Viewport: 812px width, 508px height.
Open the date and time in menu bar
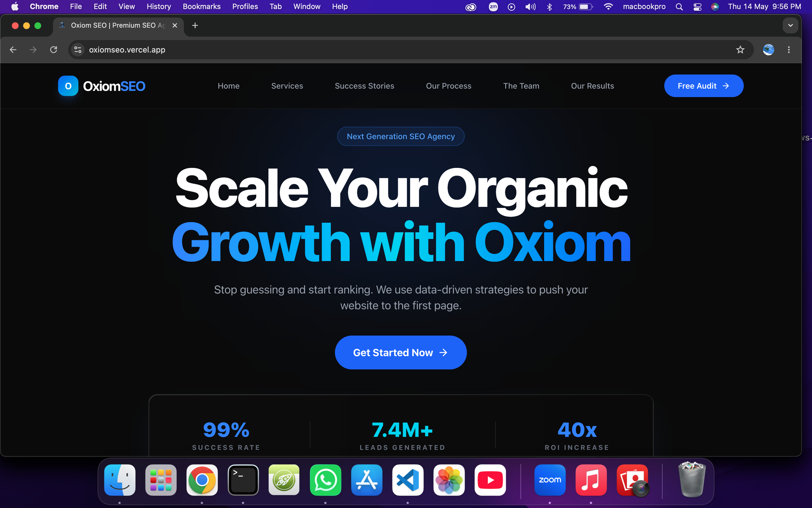(764, 7)
